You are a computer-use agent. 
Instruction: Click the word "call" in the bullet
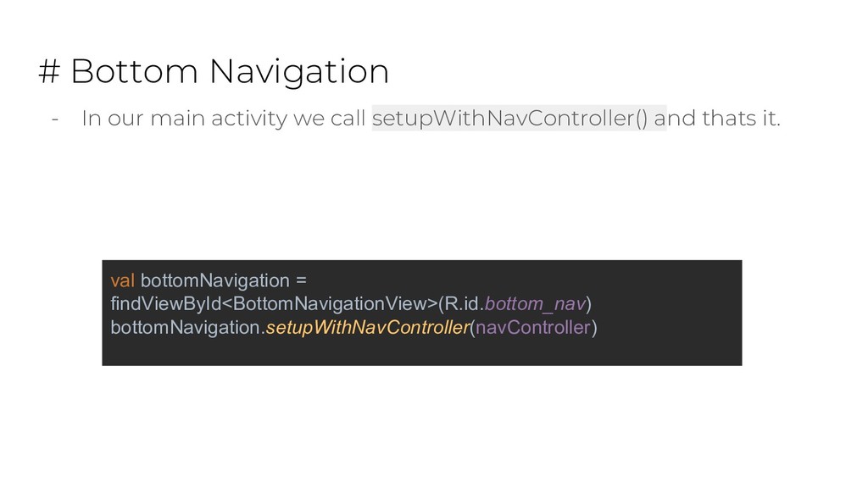tap(348, 118)
